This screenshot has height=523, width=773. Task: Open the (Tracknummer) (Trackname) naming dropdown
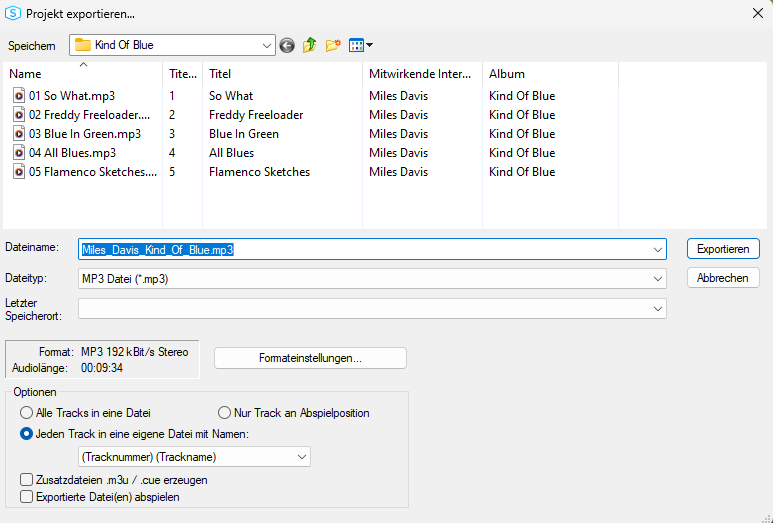click(x=302, y=457)
